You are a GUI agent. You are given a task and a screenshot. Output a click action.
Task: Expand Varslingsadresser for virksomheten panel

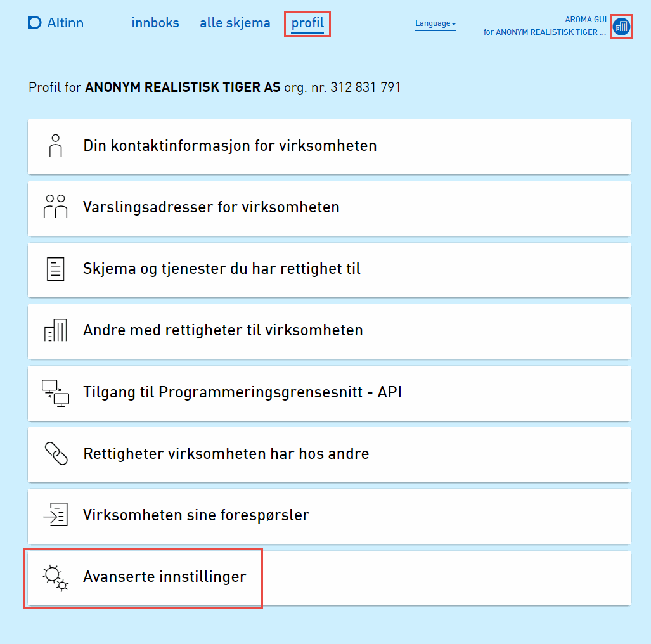(x=211, y=207)
